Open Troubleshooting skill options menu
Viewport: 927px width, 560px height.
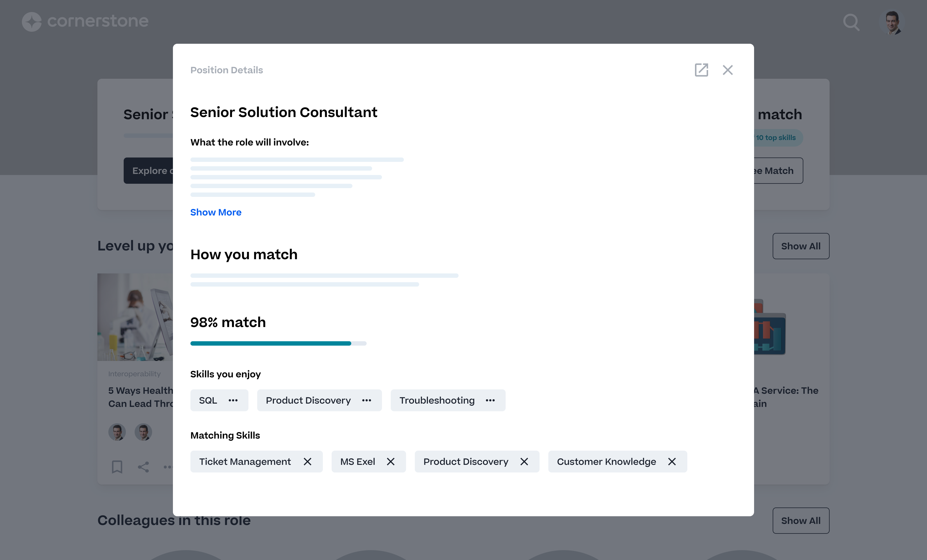click(x=490, y=400)
